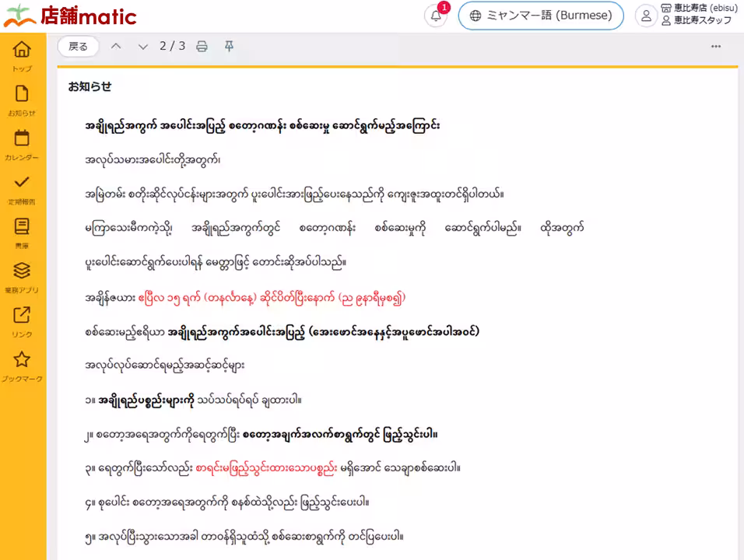
Task: Open the Burmese language selector
Action: pos(541,16)
